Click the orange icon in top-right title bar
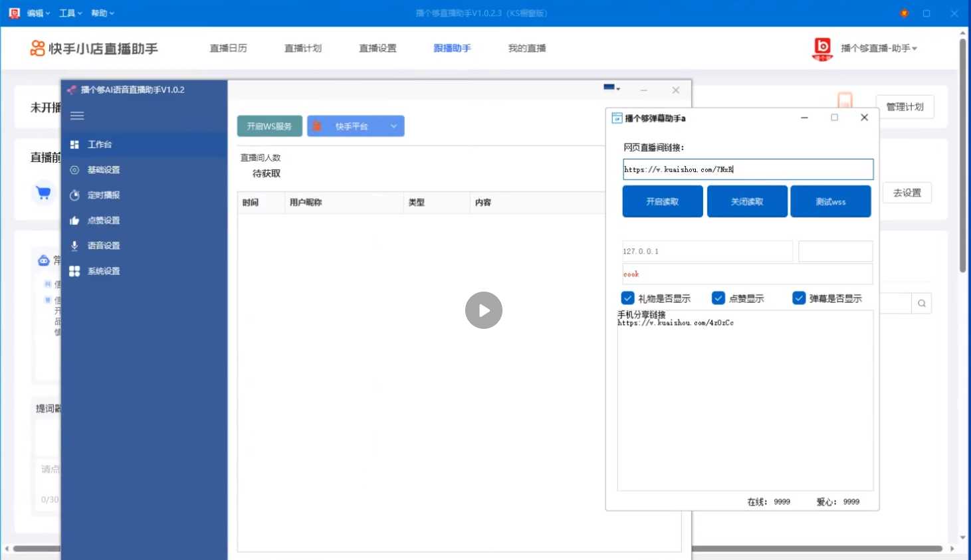Screen dimensions: 971x560 (904, 13)
